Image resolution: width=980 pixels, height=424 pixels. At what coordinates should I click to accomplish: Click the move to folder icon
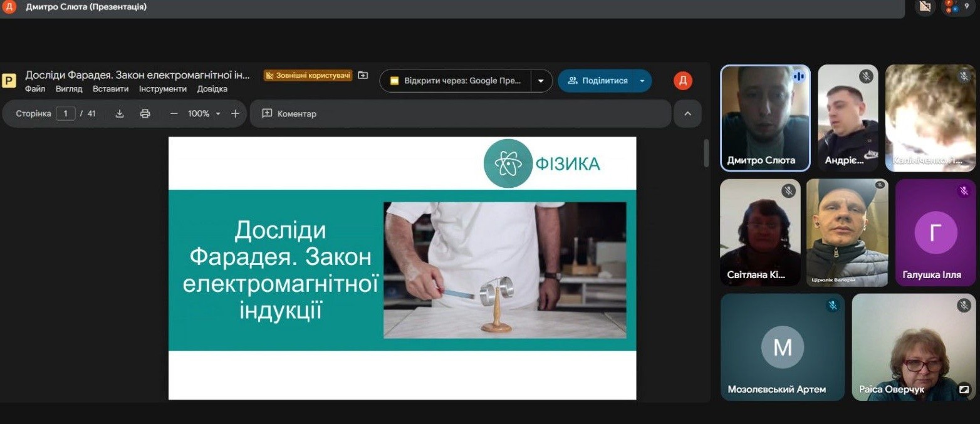(x=363, y=75)
